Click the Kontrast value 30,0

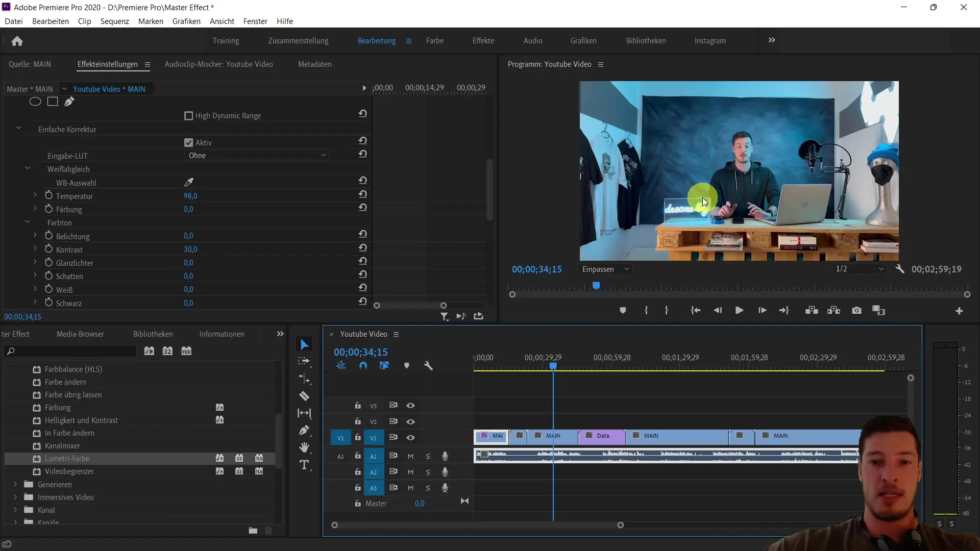[x=190, y=249]
